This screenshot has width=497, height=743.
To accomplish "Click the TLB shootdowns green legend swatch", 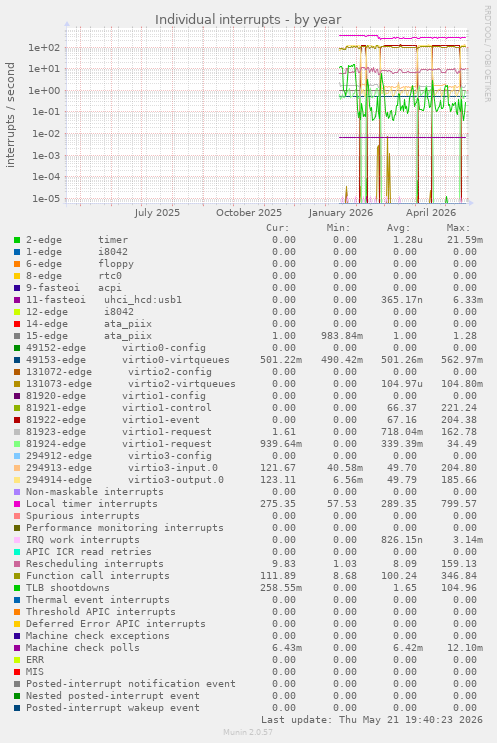I will [17, 588].
